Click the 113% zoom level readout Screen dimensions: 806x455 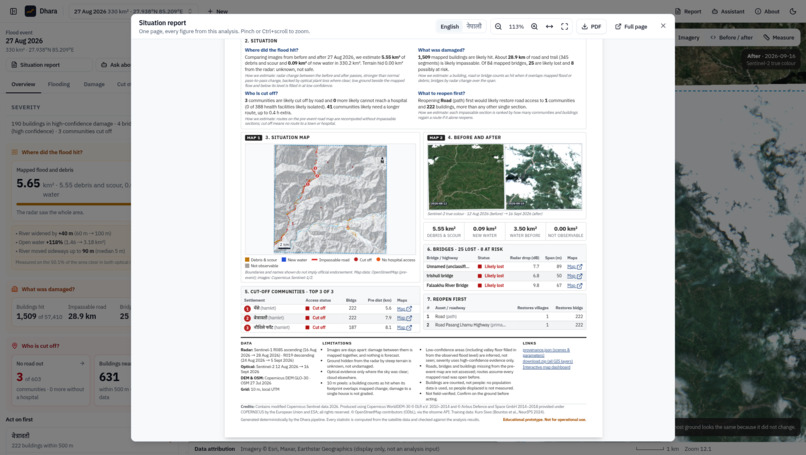[x=516, y=27]
